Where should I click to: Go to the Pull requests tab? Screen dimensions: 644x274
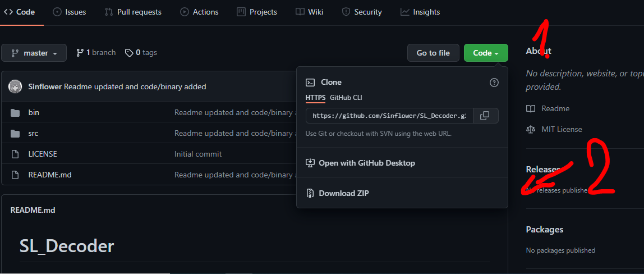pyautogui.click(x=133, y=12)
